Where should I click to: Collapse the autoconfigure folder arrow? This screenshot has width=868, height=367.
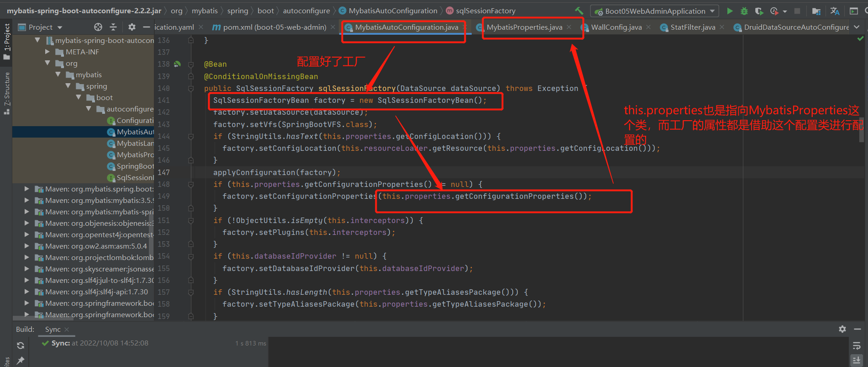click(89, 109)
